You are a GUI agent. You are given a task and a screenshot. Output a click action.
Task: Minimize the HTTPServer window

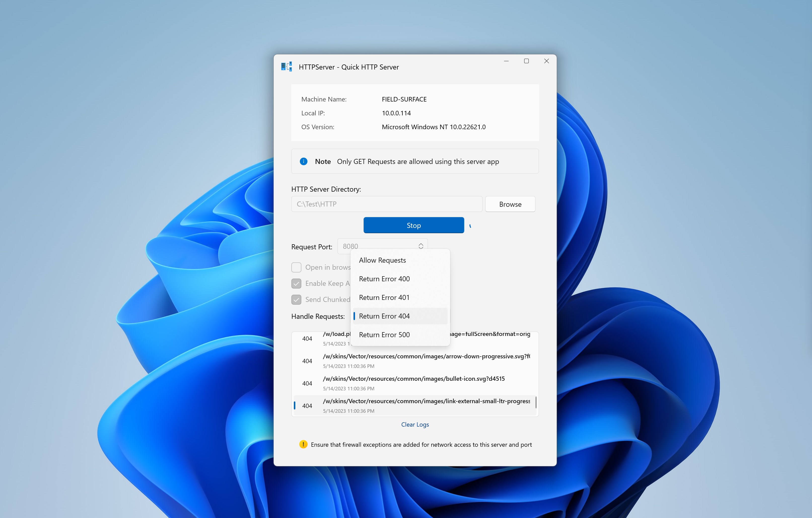pyautogui.click(x=506, y=61)
